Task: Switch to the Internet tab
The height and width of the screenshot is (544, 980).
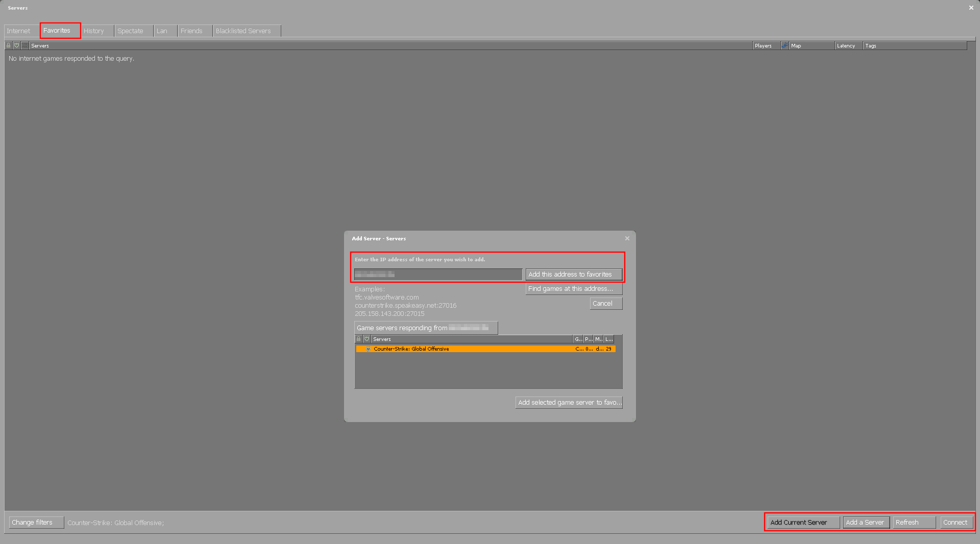Action: [21, 31]
